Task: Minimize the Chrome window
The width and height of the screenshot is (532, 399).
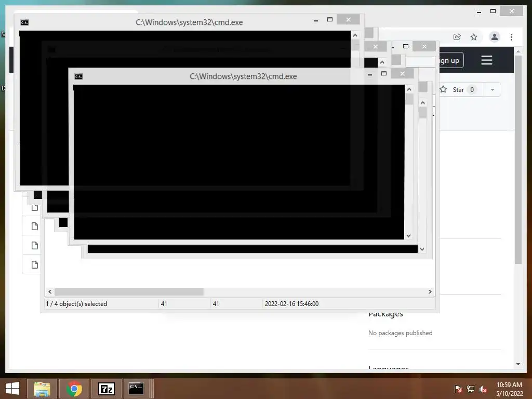Action: [478, 11]
